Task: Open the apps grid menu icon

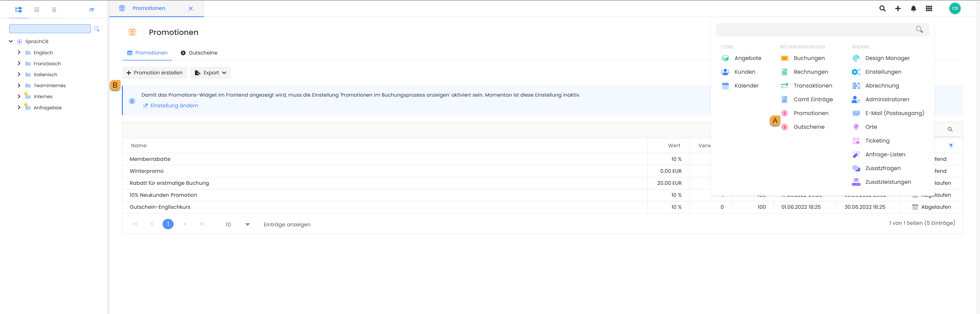Action: click(x=929, y=8)
